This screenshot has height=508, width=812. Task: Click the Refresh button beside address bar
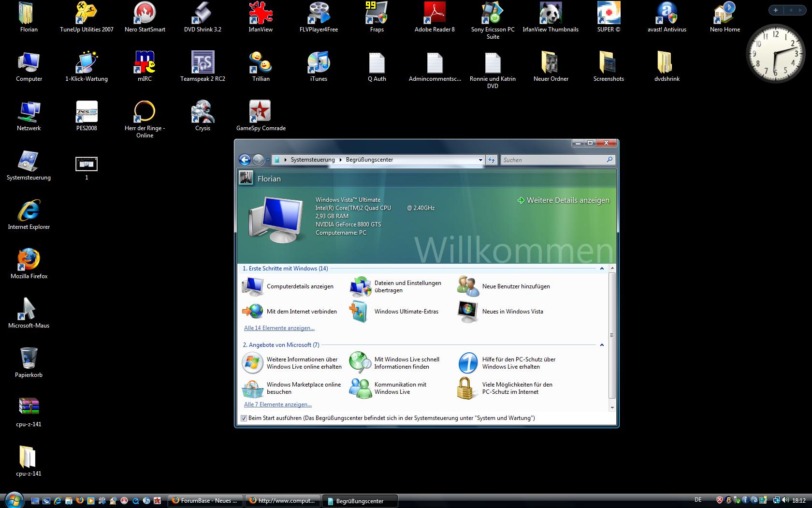click(491, 160)
